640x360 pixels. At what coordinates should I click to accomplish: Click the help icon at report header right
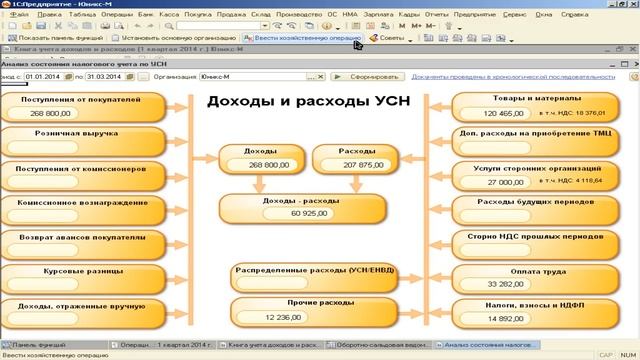click(635, 77)
